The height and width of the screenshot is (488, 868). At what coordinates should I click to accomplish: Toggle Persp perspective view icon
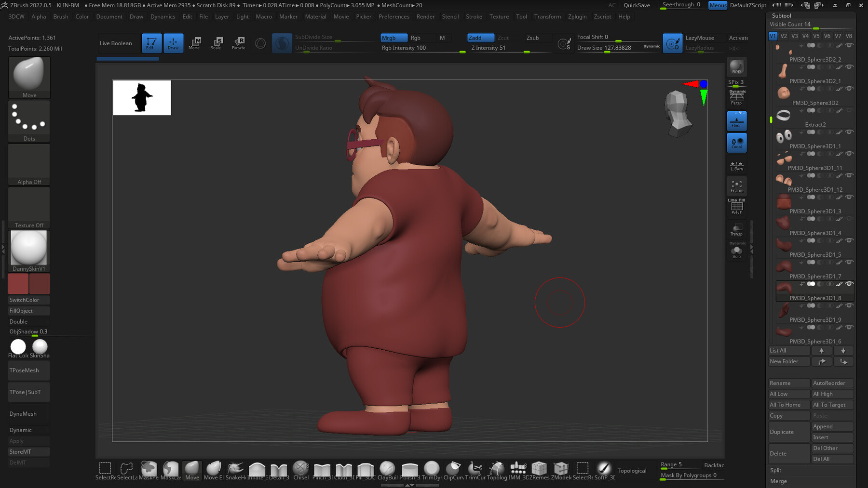click(736, 98)
